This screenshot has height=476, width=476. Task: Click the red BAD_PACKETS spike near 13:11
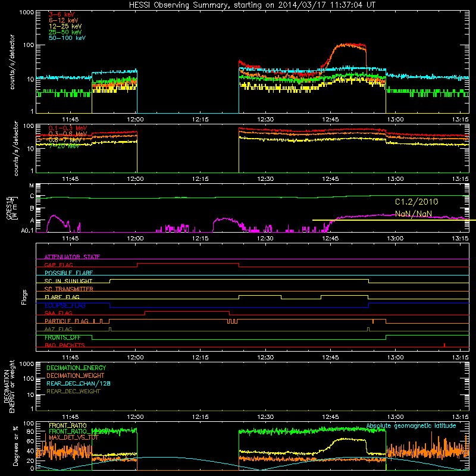[x=444, y=345]
